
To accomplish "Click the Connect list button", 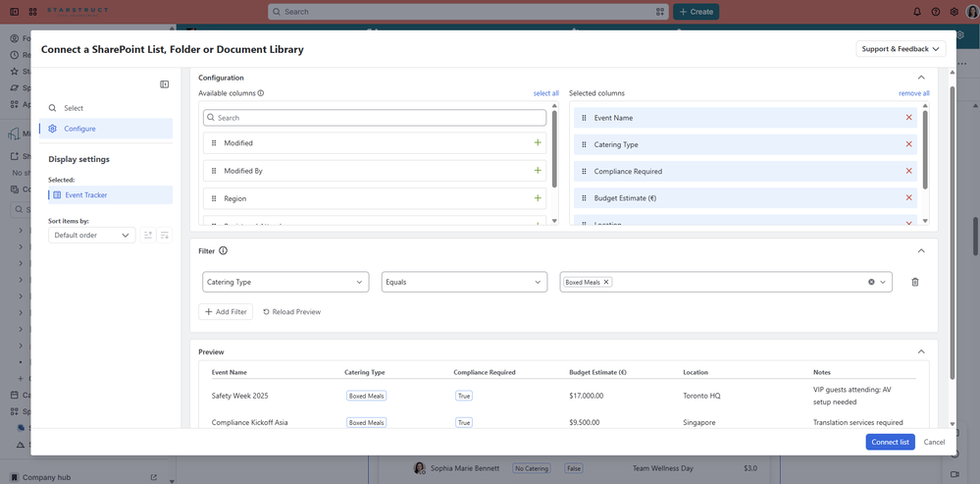I will click(x=890, y=442).
